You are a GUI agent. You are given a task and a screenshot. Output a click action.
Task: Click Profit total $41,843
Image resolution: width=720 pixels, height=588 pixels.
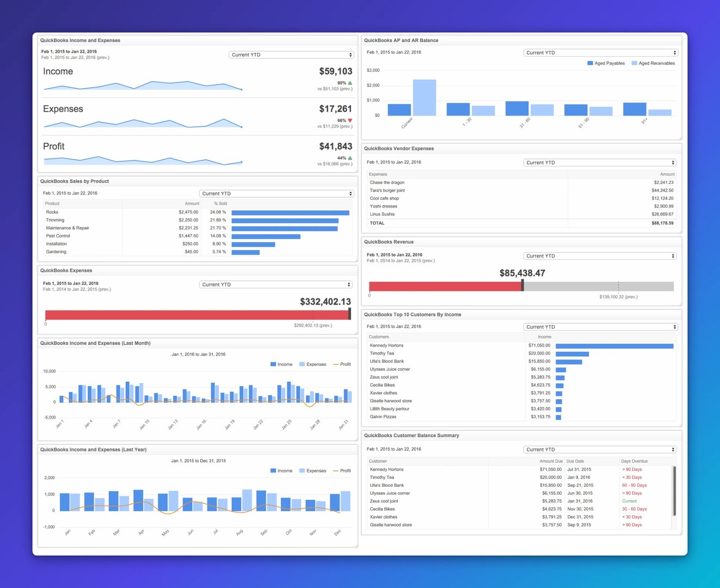click(335, 146)
